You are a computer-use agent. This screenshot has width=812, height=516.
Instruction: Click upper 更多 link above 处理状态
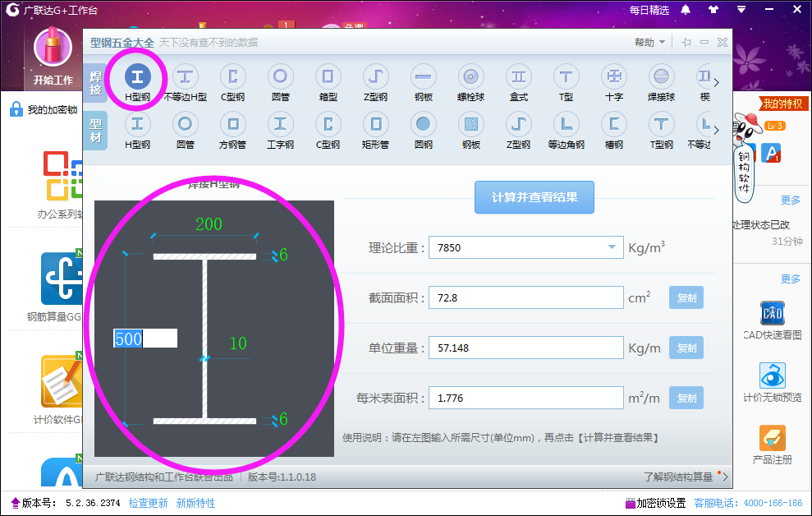pos(791,200)
